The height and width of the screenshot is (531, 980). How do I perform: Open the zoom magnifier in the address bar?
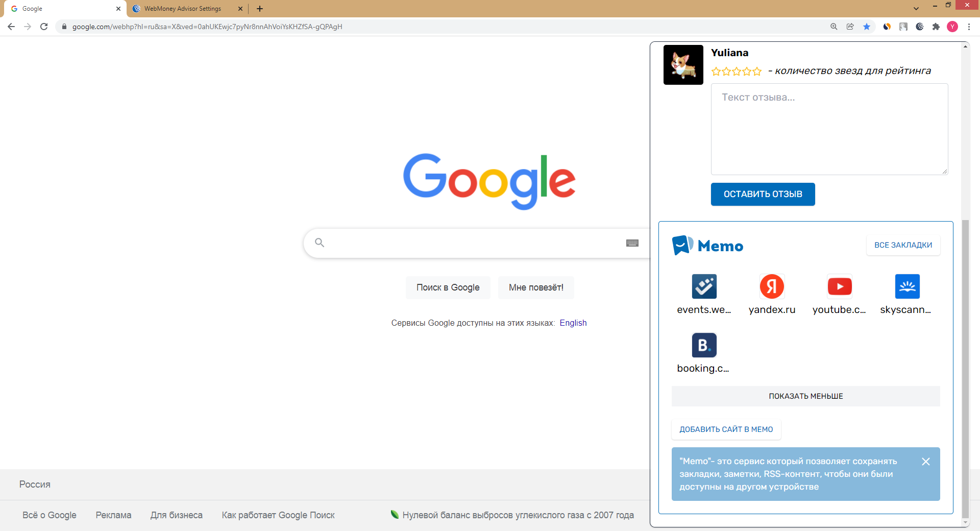pos(834,27)
